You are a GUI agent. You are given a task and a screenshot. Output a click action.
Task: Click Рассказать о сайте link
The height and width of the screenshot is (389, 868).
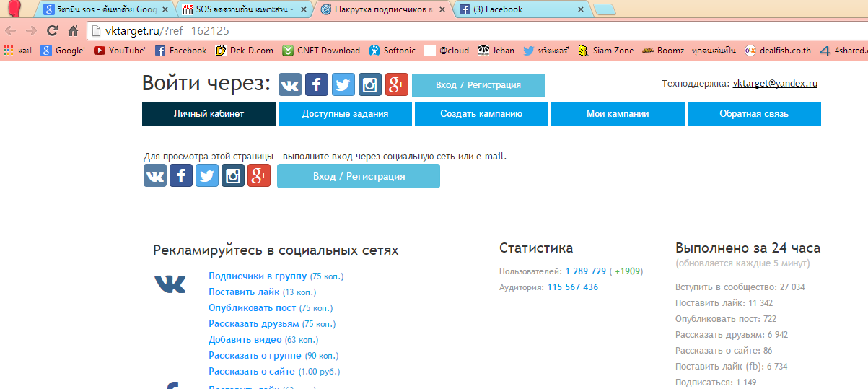pos(252,372)
